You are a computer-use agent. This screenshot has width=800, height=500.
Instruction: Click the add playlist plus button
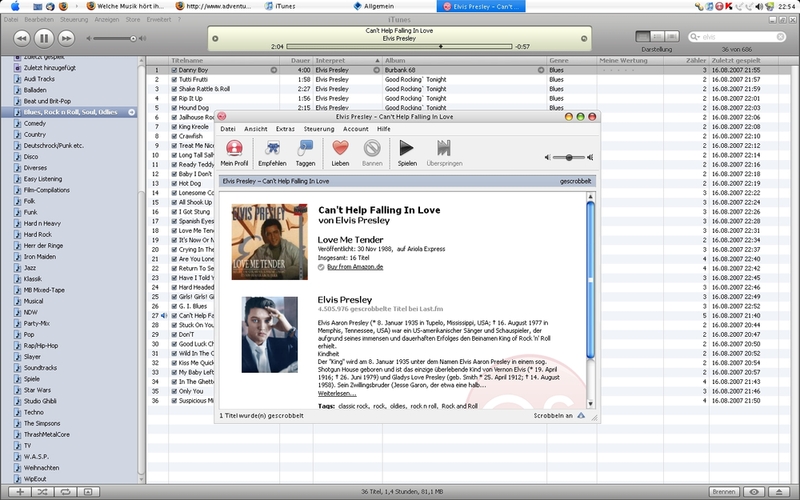[x=20, y=492]
